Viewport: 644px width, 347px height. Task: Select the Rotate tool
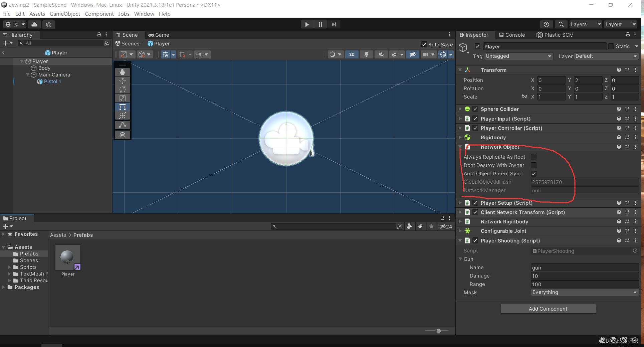pos(123,89)
